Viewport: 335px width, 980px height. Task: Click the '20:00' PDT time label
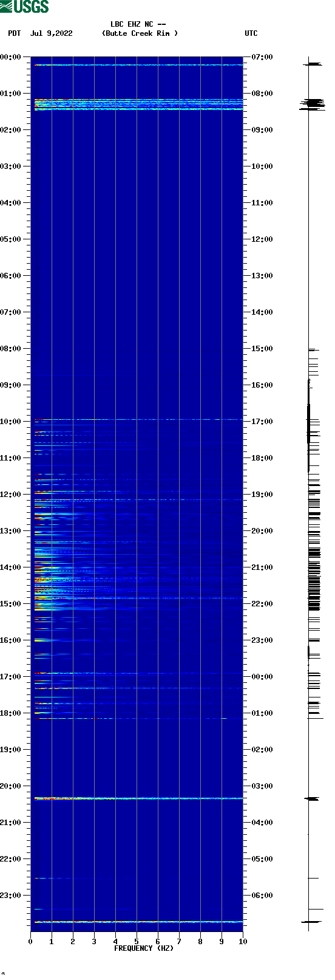click(11, 786)
